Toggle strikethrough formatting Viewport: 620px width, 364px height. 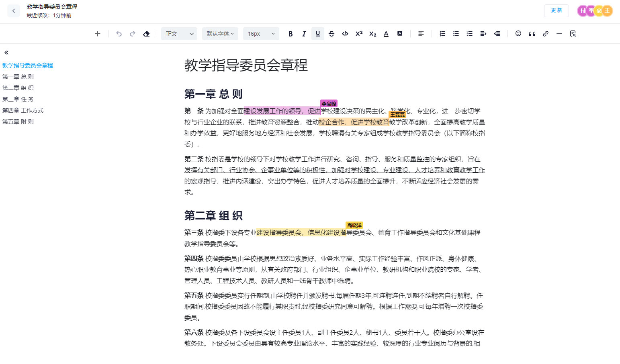[331, 34]
